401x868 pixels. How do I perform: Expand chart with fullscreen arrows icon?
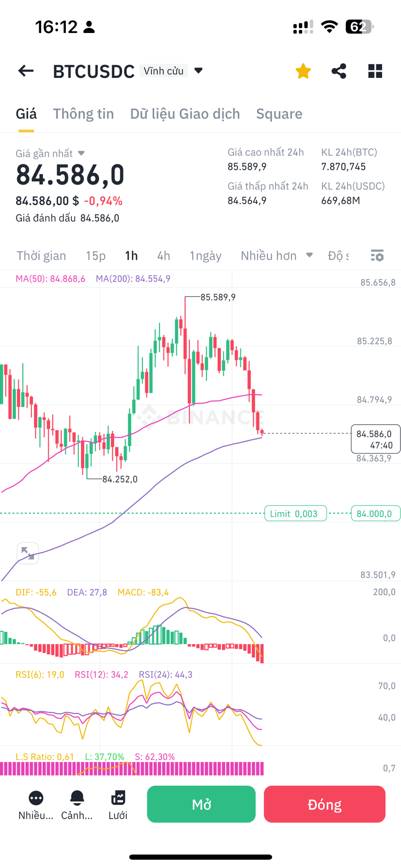click(x=28, y=553)
